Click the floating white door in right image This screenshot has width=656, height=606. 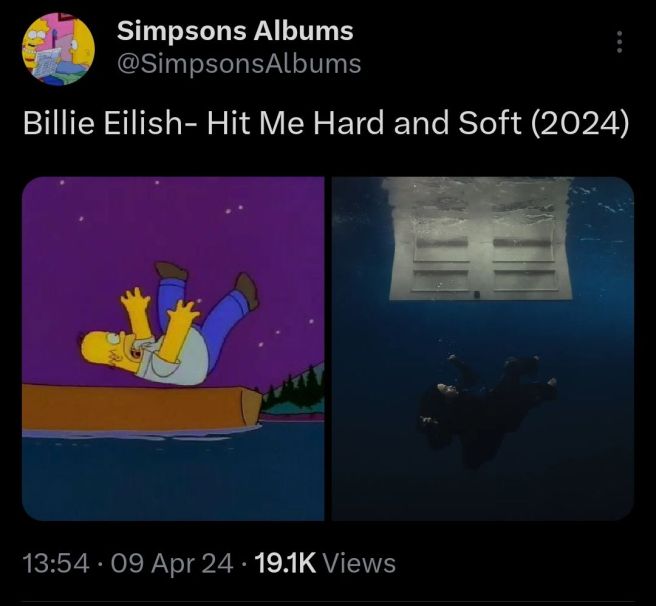coord(481,239)
